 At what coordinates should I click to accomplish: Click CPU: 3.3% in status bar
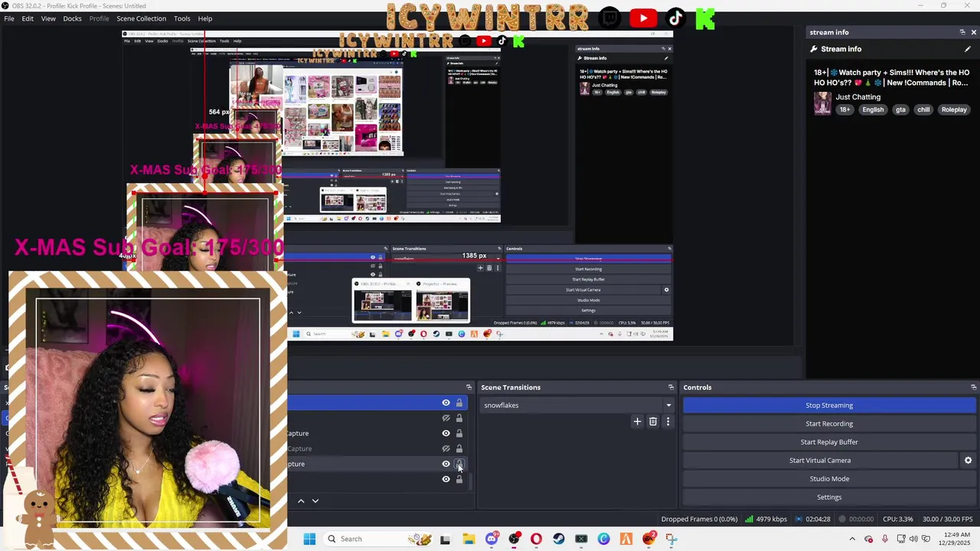pyautogui.click(x=898, y=519)
